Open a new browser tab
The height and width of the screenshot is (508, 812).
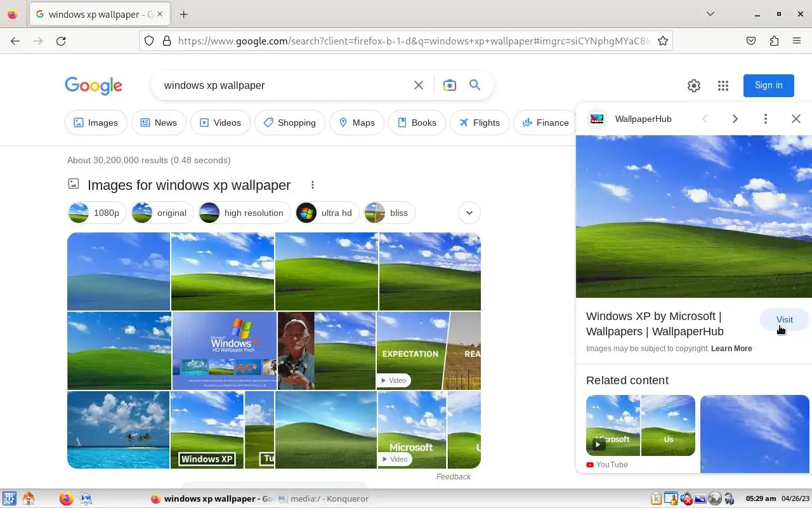pyautogui.click(x=184, y=14)
